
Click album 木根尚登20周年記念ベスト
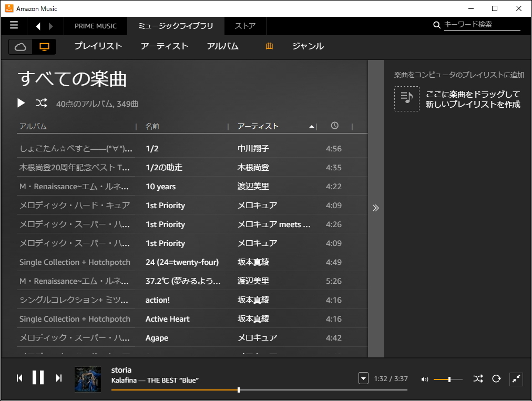(x=75, y=167)
